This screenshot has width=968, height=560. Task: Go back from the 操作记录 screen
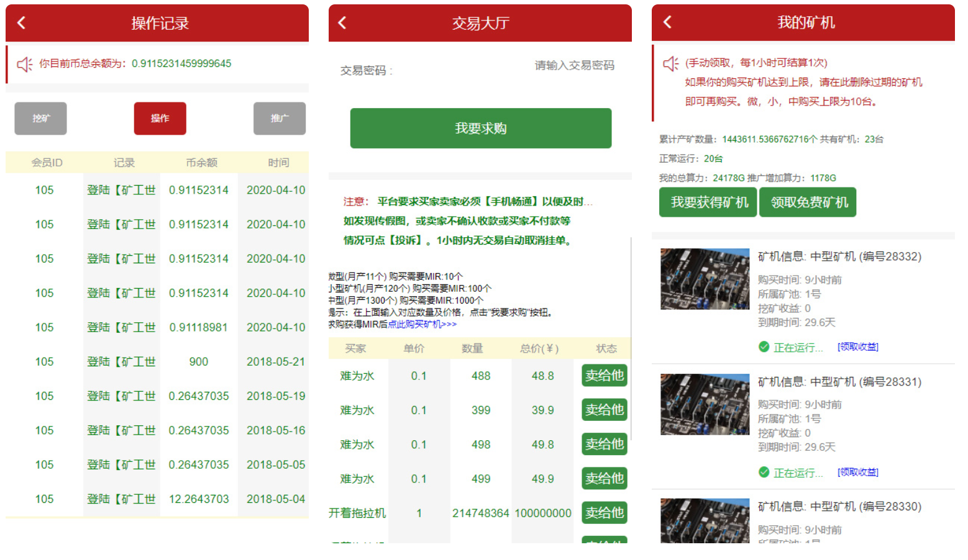pyautogui.click(x=22, y=23)
